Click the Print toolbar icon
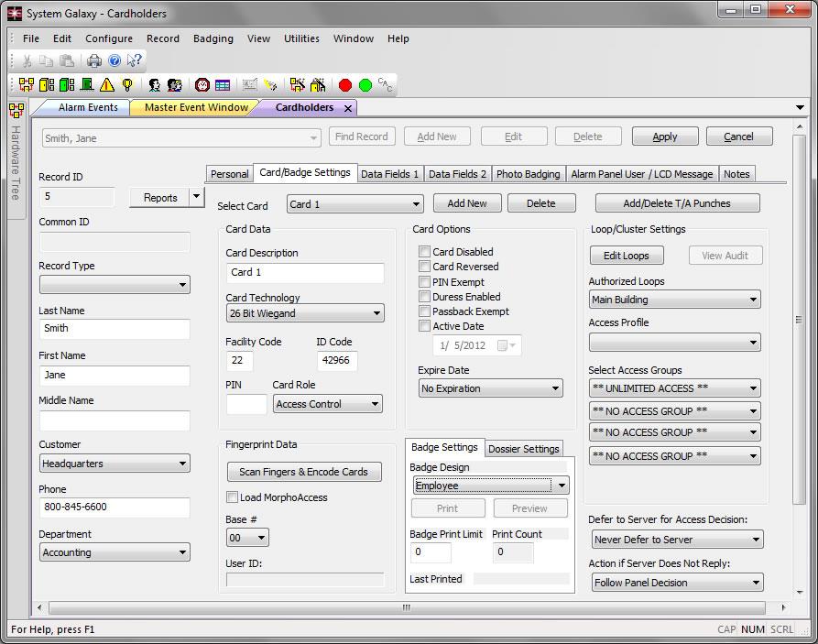 click(93, 60)
